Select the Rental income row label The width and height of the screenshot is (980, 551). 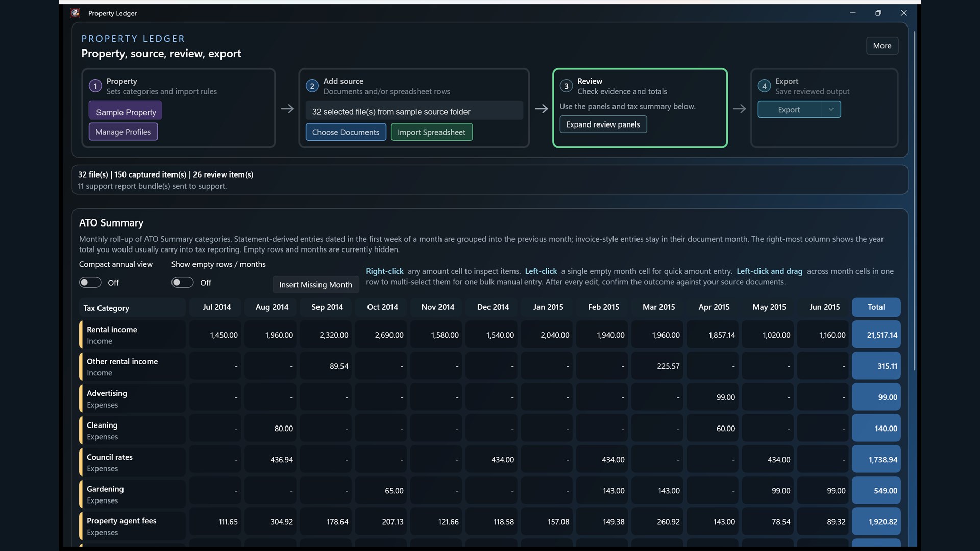133,335
